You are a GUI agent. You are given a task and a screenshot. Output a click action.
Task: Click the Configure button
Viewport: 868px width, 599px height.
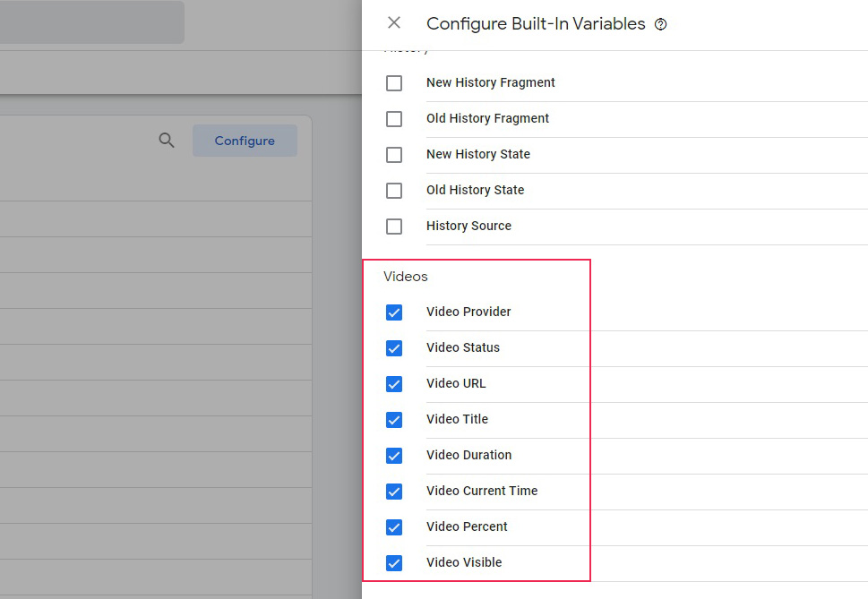coord(245,141)
